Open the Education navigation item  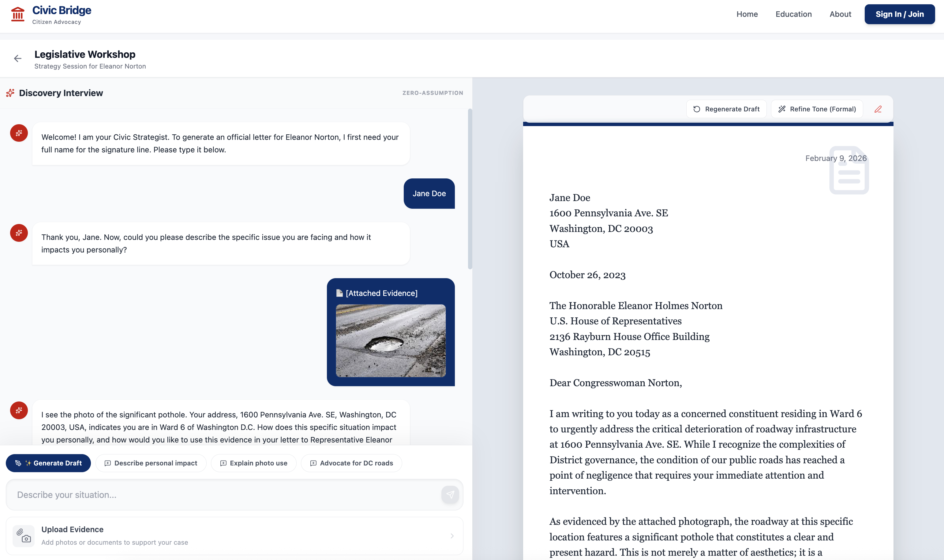click(x=793, y=14)
